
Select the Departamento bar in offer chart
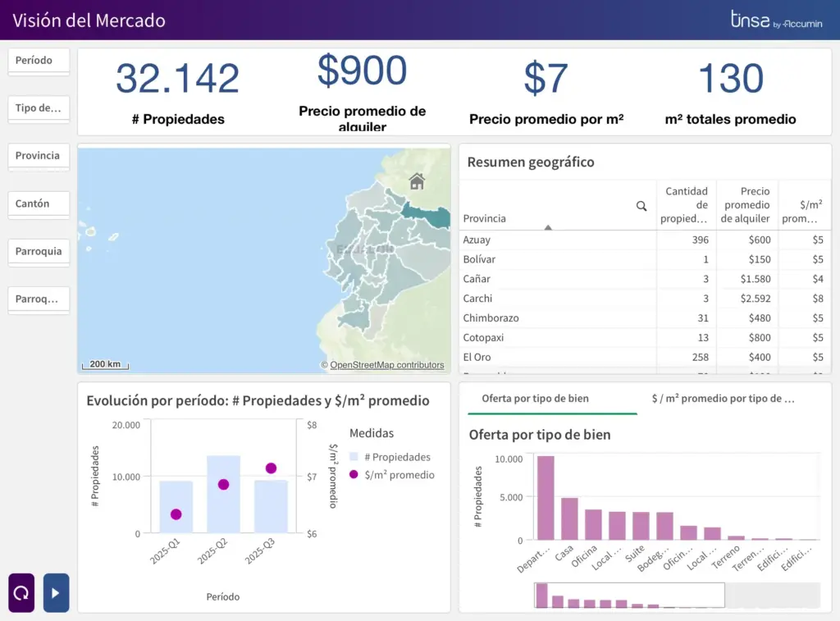[546, 497]
